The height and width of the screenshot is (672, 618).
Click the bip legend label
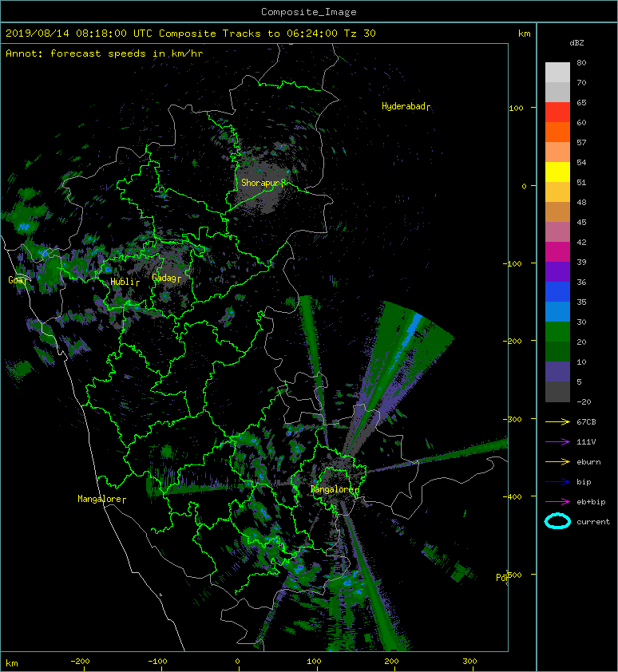[x=584, y=482]
